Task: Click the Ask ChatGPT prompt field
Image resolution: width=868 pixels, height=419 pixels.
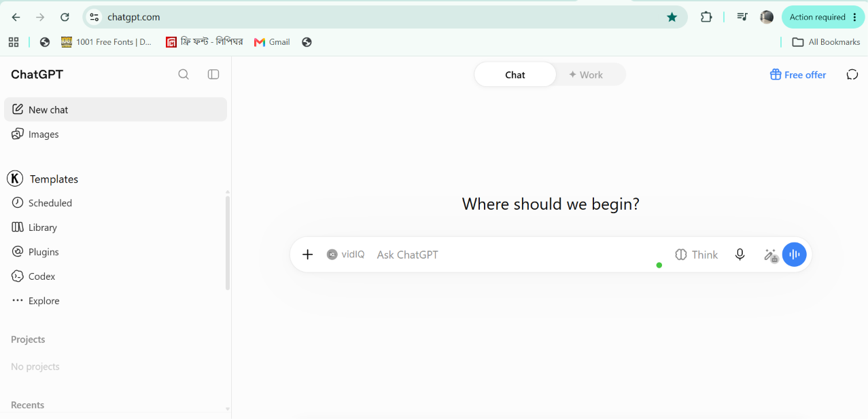Action: click(521, 255)
